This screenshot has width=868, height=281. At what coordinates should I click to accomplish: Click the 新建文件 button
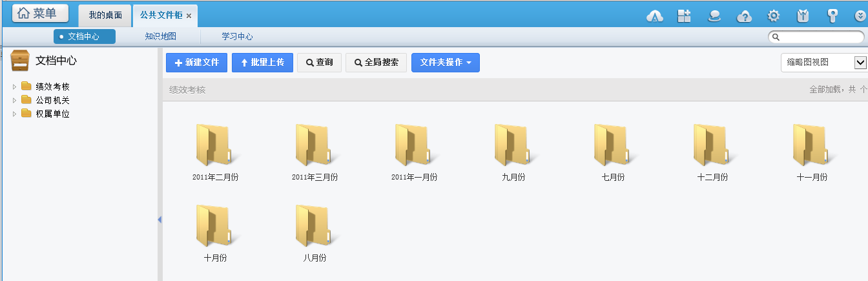[196, 63]
